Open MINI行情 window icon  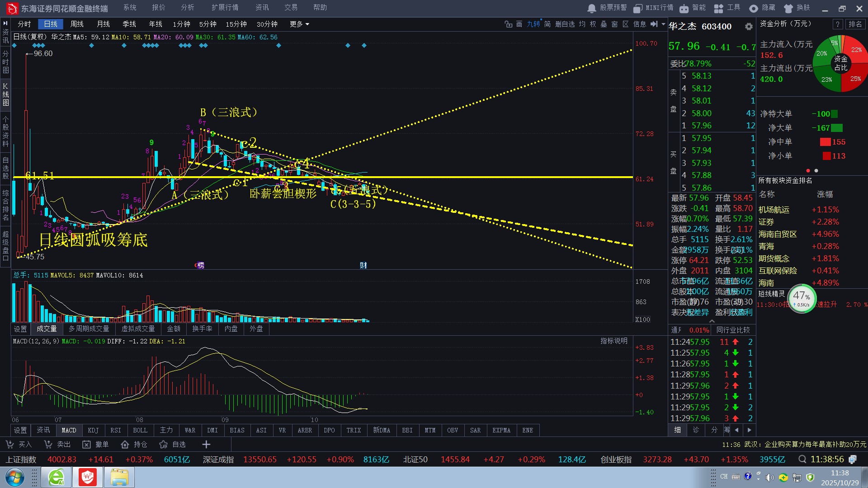click(x=637, y=8)
